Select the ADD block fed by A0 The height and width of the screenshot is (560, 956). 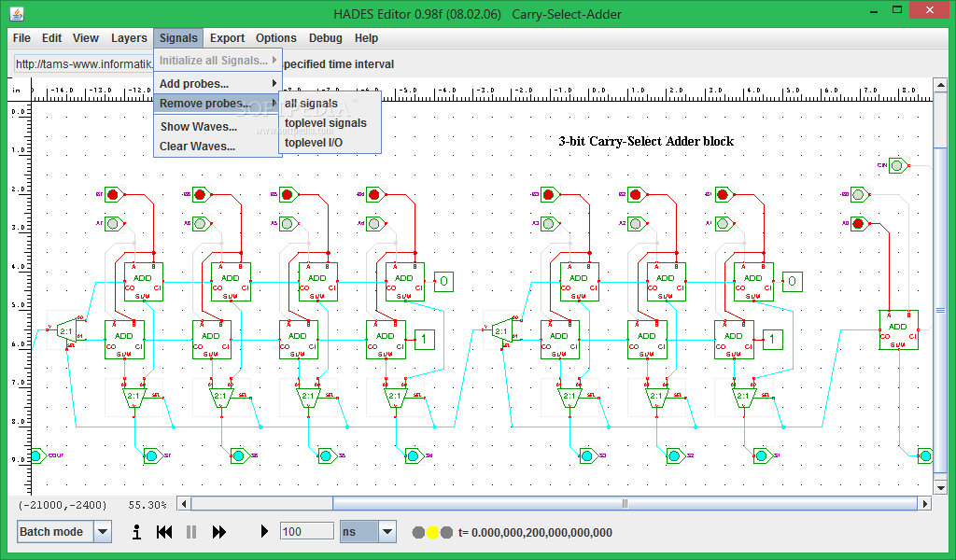pos(898,329)
